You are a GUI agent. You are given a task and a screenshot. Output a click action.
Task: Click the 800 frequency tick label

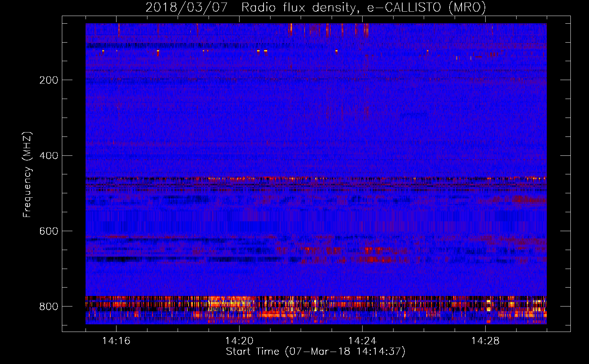click(x=49, y=306)
